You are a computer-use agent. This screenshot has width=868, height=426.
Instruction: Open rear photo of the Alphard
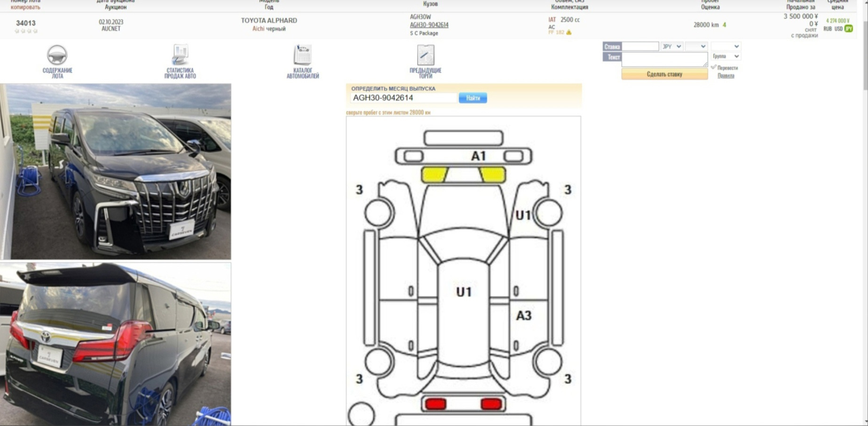coord(116,344)
